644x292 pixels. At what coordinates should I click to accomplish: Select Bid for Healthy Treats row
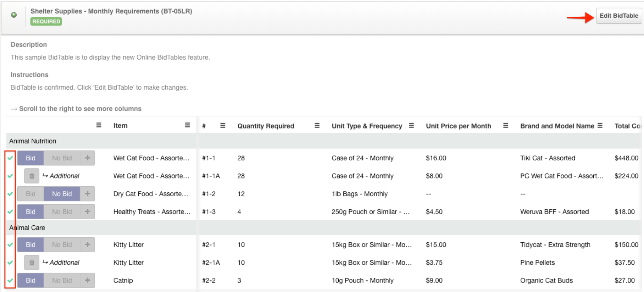point(31,212)
